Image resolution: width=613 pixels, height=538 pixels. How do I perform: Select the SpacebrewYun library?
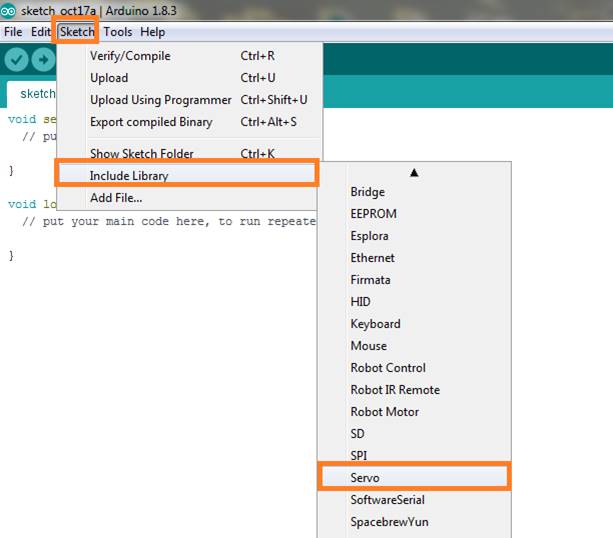pos(414,522)
